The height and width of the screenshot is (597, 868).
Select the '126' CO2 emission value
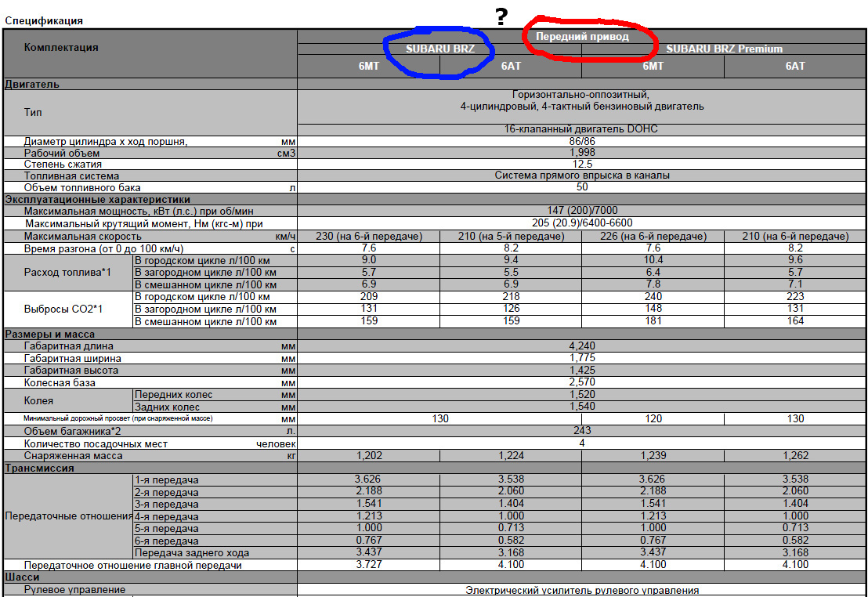511,309
